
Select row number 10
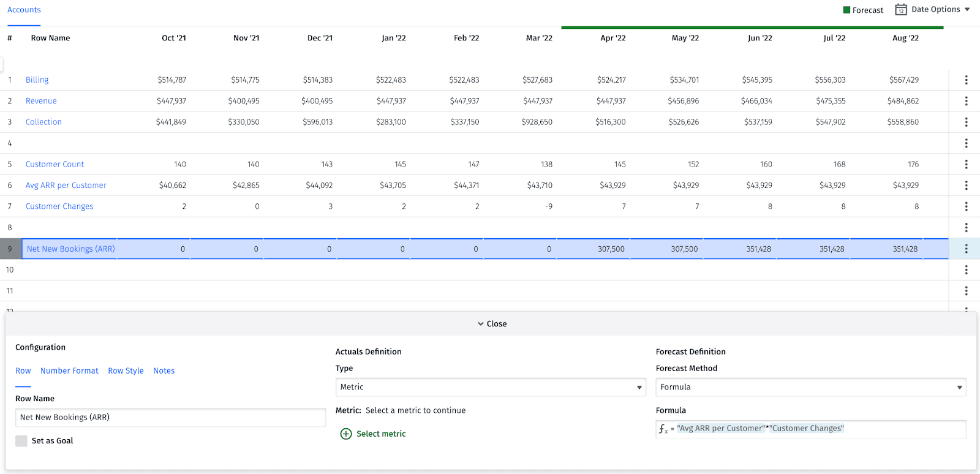point(10,269)
